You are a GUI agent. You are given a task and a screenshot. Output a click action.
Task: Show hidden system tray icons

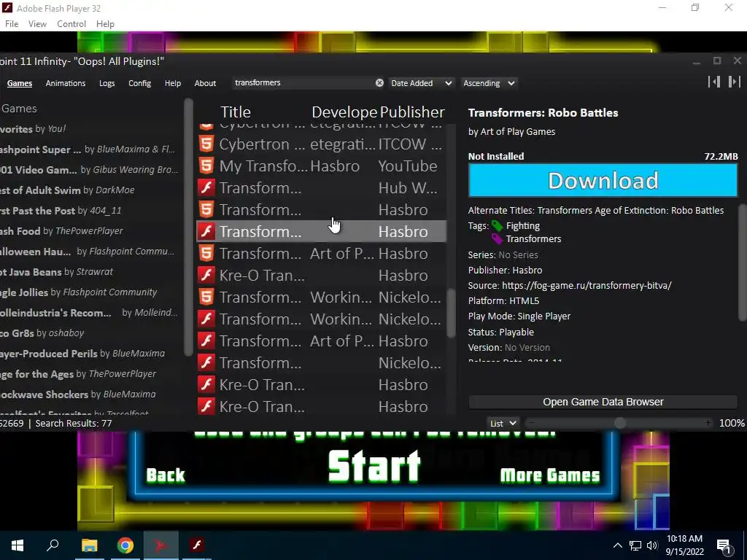point(617,545)
